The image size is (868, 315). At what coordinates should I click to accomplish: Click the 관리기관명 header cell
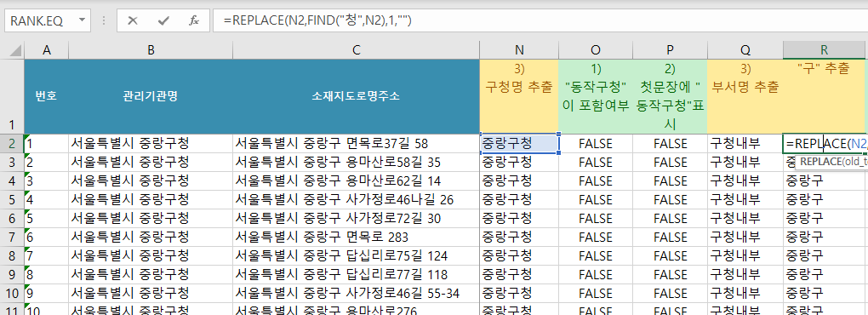tap(151, 96)
